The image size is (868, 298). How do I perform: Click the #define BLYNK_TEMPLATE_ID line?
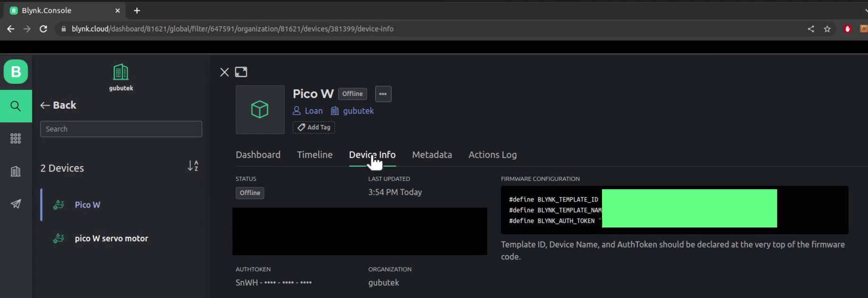point(554,200)
